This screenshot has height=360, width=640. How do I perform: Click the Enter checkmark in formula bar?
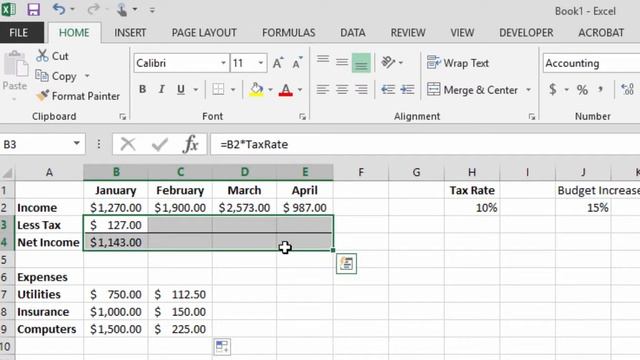click(159, 144)
